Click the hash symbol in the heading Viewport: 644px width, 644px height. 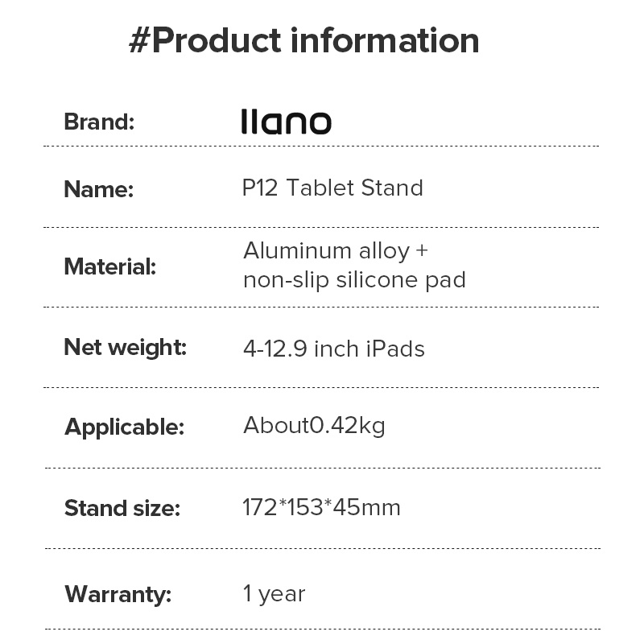140,40
